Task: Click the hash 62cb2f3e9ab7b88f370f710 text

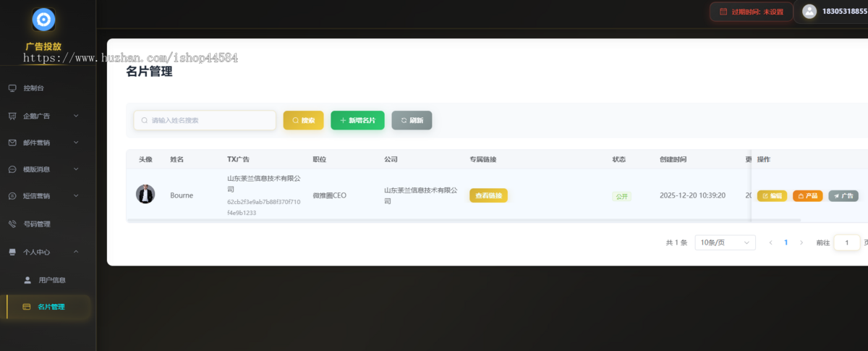Action: point(264,202)
